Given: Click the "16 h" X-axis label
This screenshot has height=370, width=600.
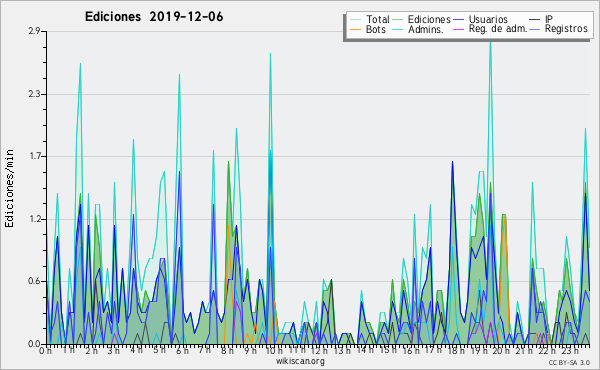Looking at the screenshot, I should tap(411, 350).
